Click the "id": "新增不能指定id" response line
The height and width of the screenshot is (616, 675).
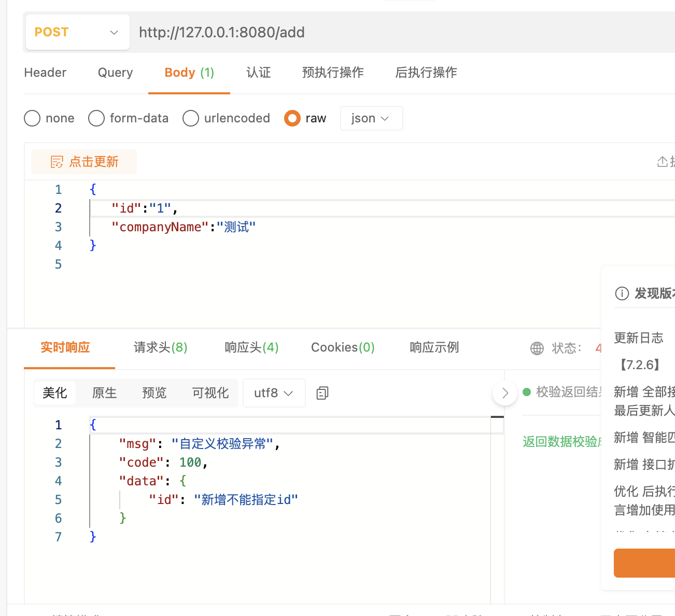[223, 500]
